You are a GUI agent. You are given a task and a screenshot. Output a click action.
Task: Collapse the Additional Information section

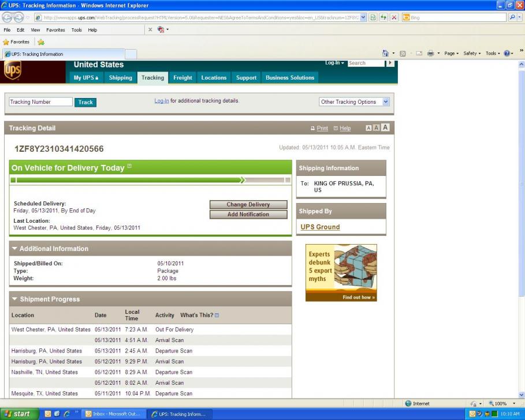coord(14,249)
